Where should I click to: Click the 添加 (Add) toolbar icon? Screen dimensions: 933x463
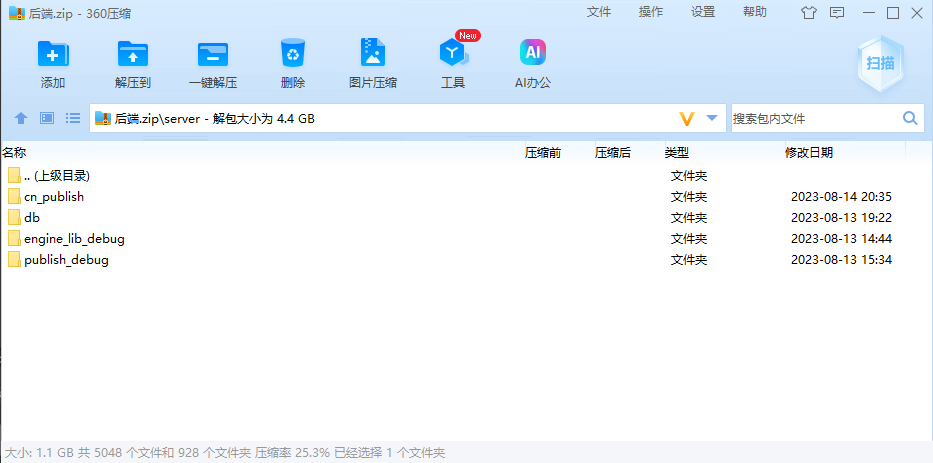(x=53, y=55)
